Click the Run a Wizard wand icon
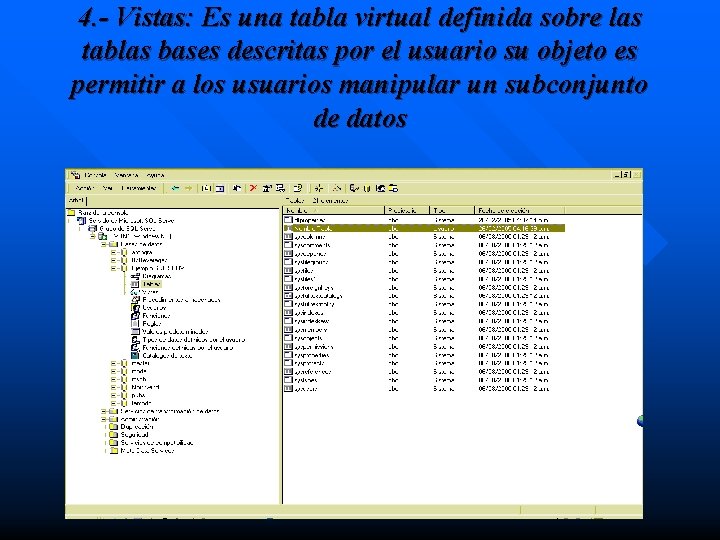The image size is (720, 540). point(337,188)
